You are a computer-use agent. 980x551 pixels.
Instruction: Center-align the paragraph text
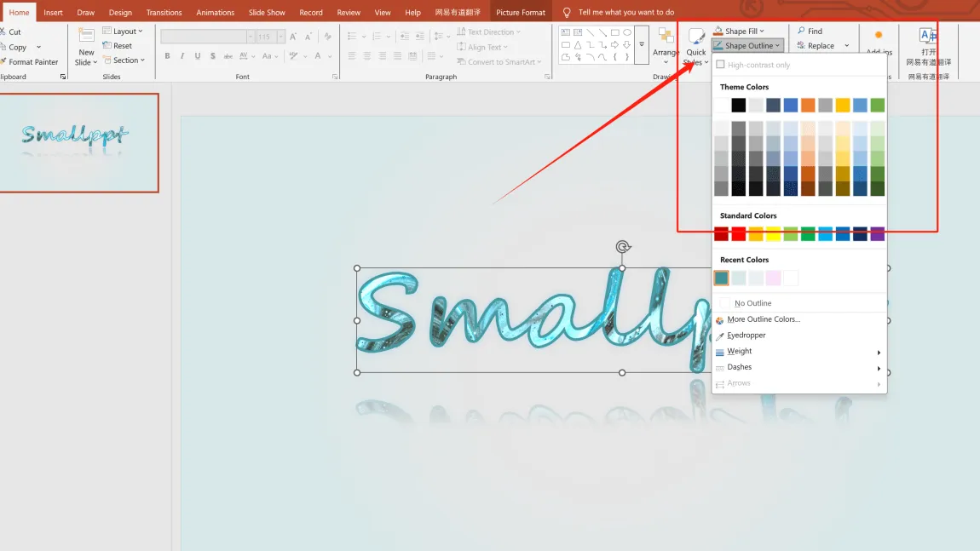coord(366,55)
